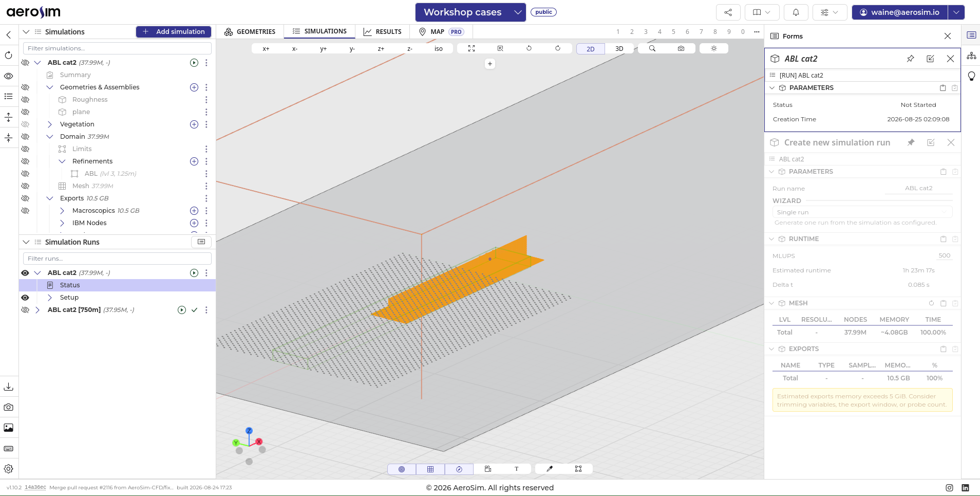The height and width of the screenshot is (496, 980).
Task: Hide the Setup item in runs
Action: tap(25, 298)
